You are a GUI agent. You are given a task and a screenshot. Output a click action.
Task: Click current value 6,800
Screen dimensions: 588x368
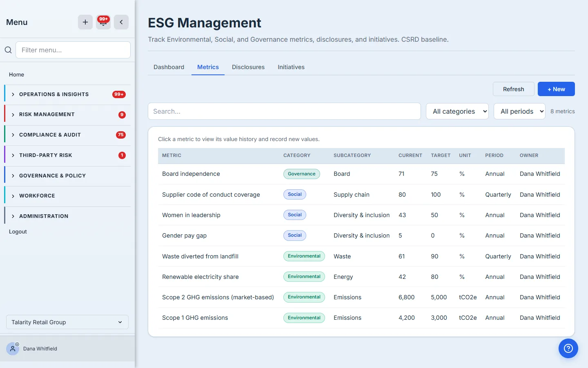click(407, 297)
